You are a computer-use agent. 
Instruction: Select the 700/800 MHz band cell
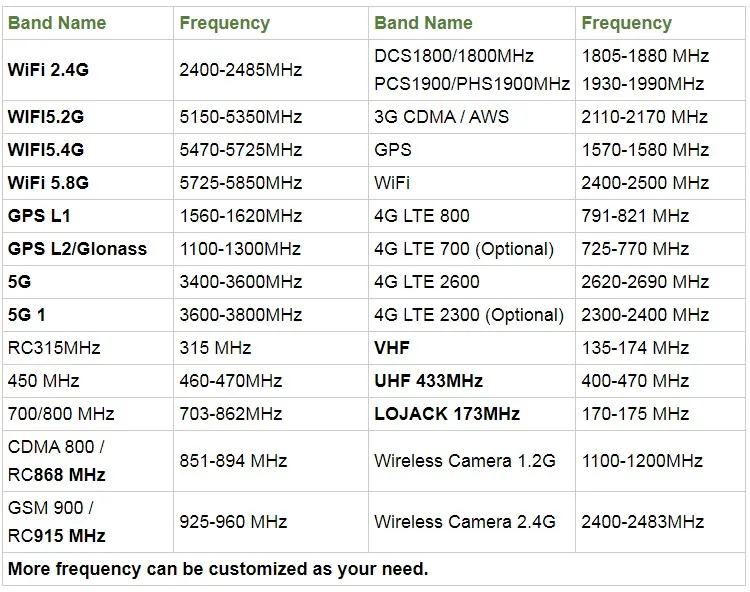tap(61, 414)
